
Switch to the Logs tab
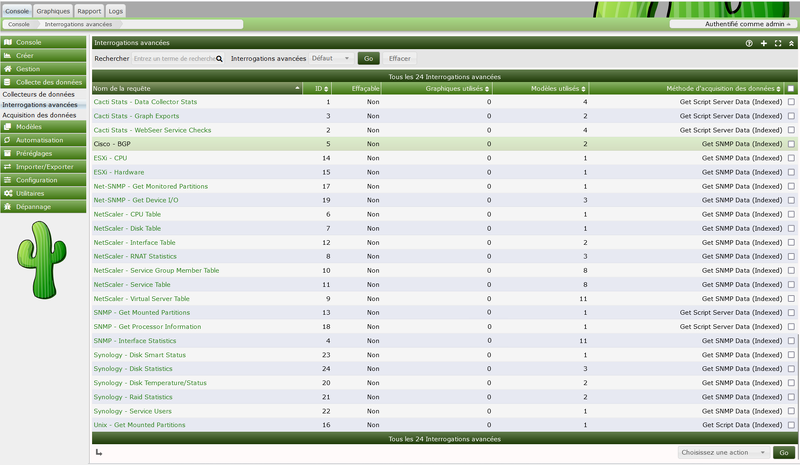tap(116, 11)
